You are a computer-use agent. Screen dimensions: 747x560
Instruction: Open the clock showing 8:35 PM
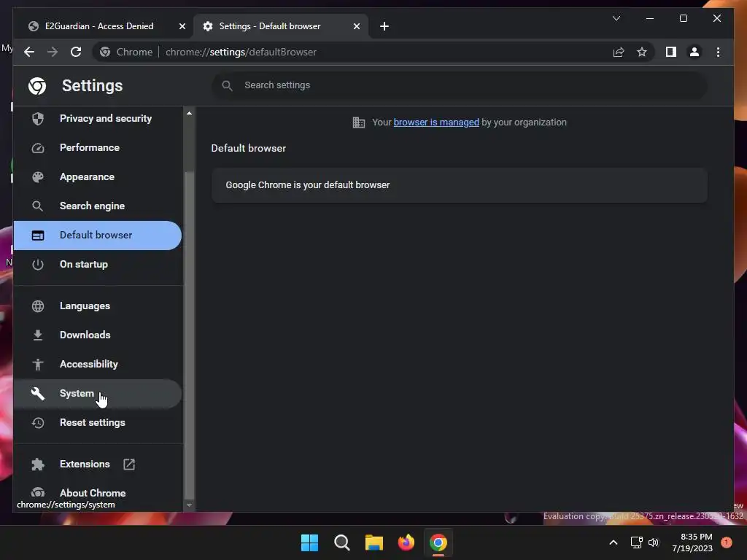click(x=692, y=542)
